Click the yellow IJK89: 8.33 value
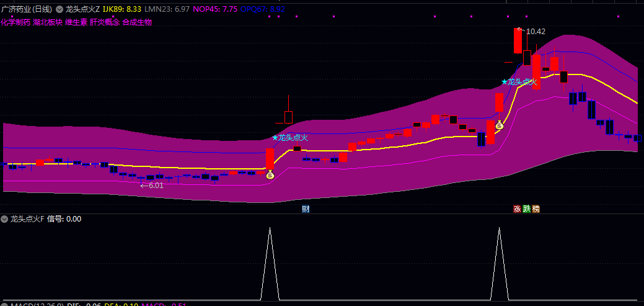This screenshot has height=306, width=644. point(122,9)
